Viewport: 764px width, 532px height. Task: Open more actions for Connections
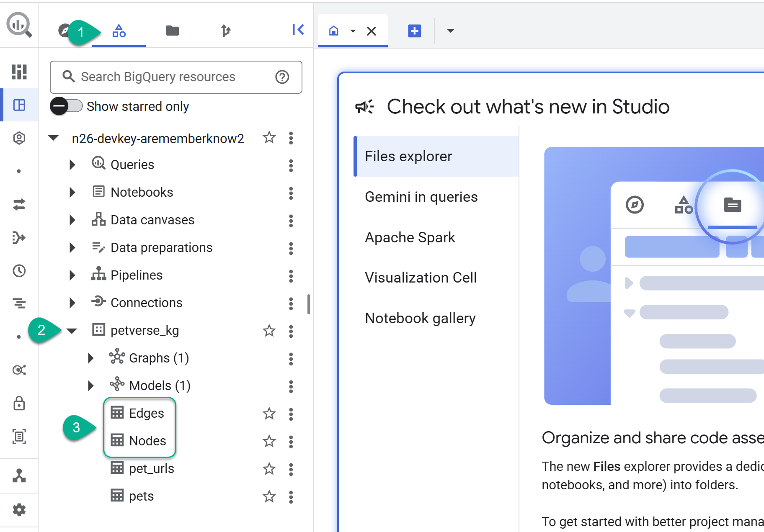[291, 303]
